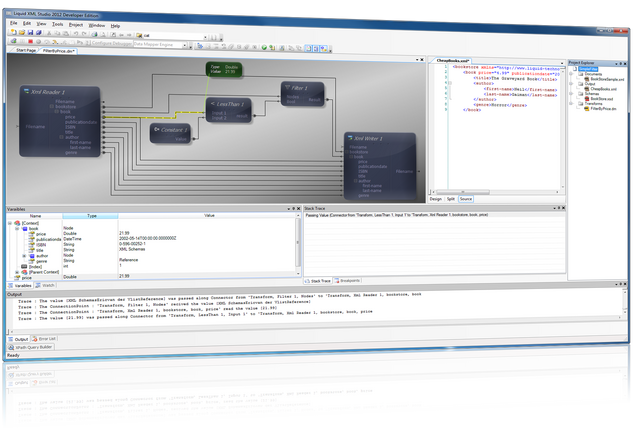This screenshot has width=640, height=445.
Task: Pin the Stack Trace panel
Action: 559,208
